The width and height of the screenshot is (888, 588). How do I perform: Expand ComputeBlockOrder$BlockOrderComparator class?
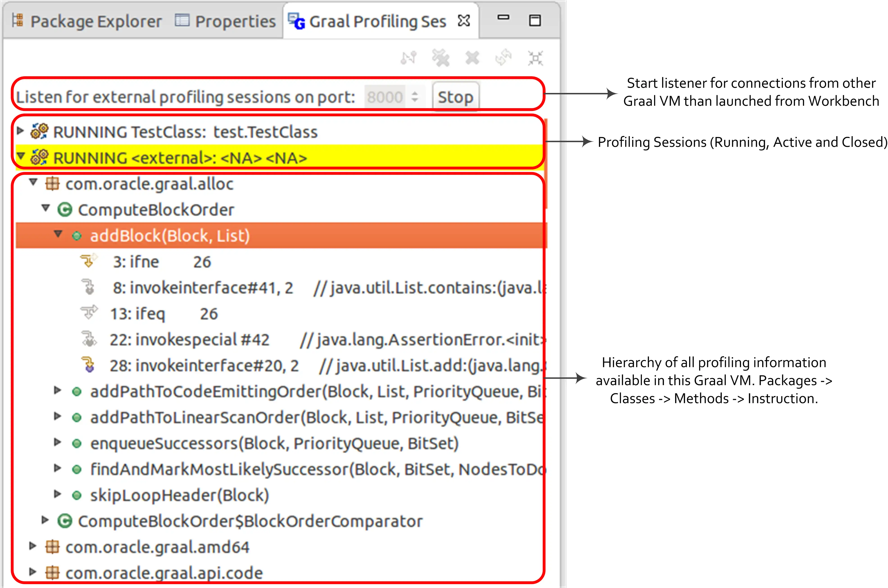[45, 520]
